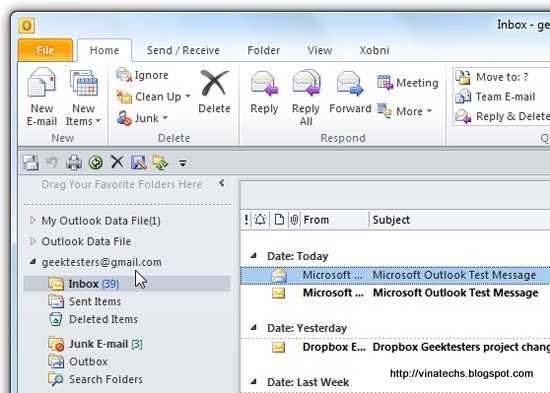Screen dimensions: 550x393
Task: Select the Reply & Delete quick step
Action: (x=502, y=116)
